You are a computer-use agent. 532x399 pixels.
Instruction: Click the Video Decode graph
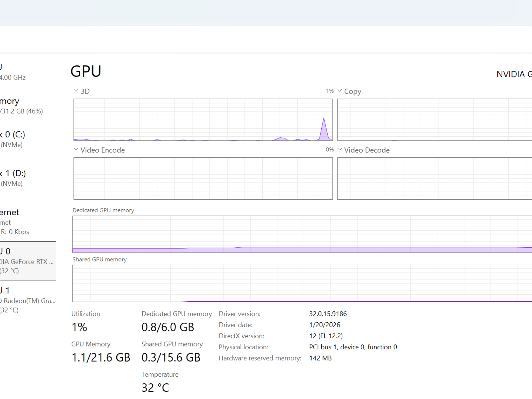point(435,178)
